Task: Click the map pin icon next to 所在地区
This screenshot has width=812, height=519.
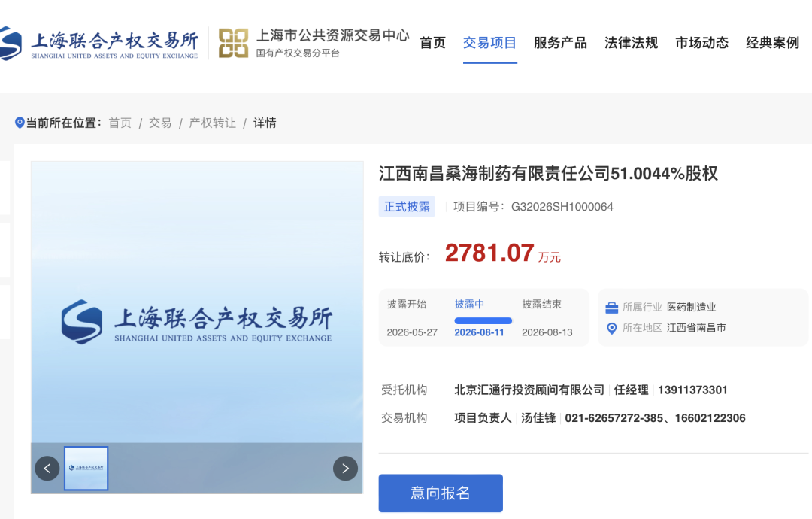Action: 611,329
